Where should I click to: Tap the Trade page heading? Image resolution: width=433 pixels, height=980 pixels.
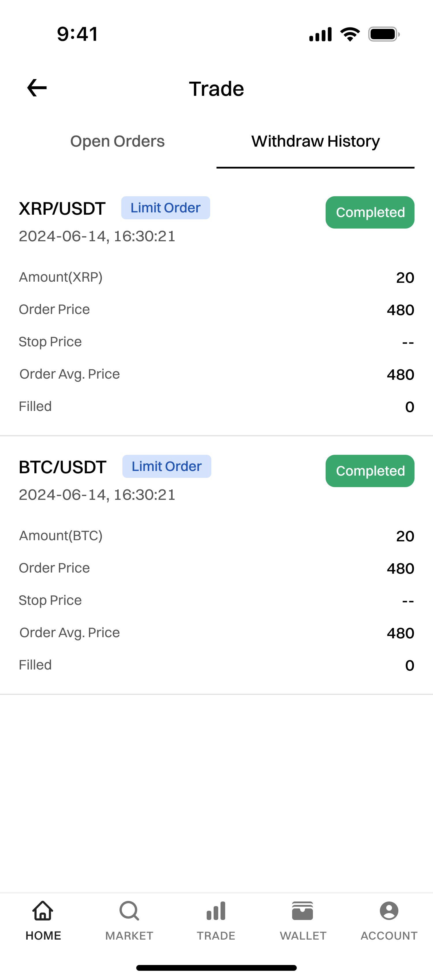tap(216, 89)
